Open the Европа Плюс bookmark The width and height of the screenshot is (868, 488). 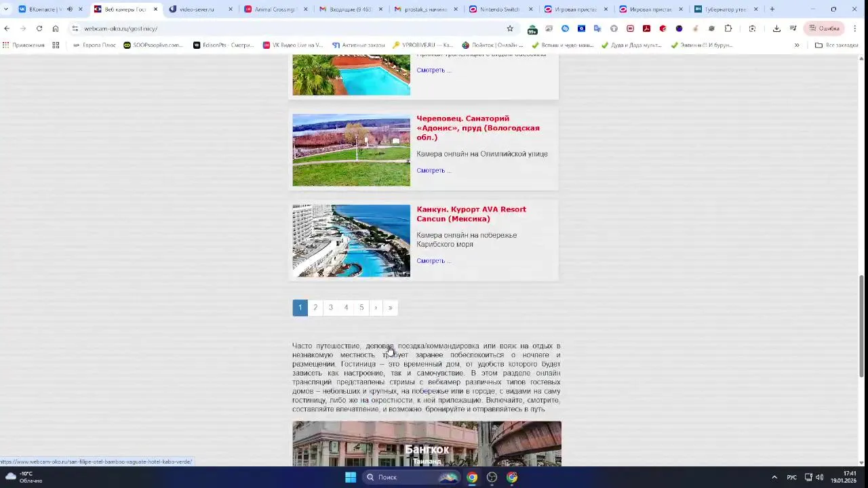click(x=94, y=45)
